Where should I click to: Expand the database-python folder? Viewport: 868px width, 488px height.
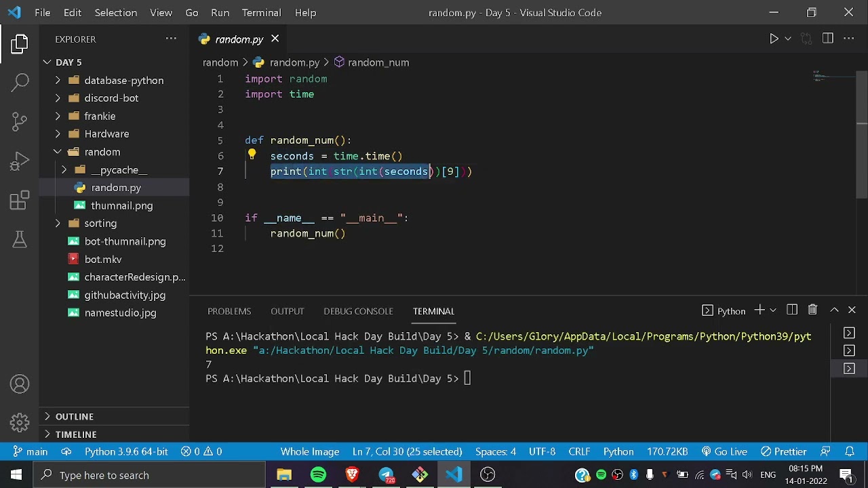[x=114, y=81]
